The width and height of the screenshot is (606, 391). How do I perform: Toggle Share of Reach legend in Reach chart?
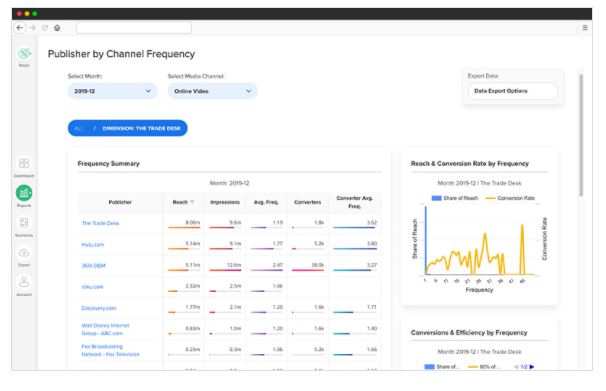click(x=455, y=198)
